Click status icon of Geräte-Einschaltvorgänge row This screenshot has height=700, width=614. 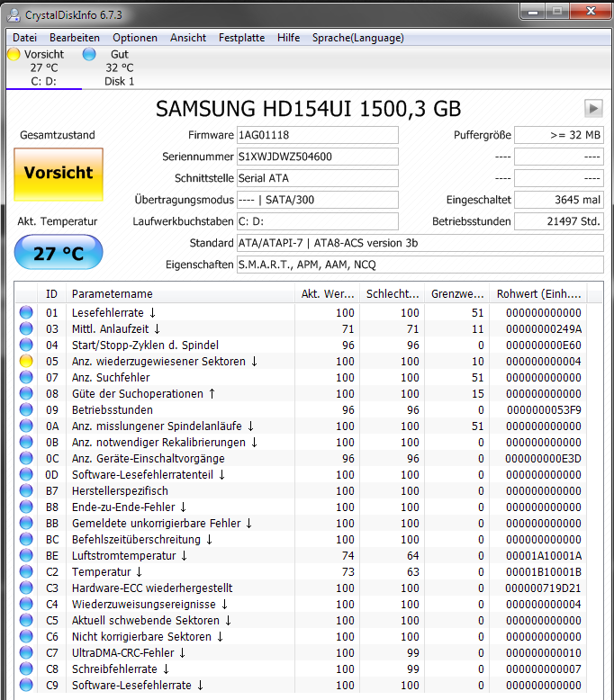coord(26,458)
